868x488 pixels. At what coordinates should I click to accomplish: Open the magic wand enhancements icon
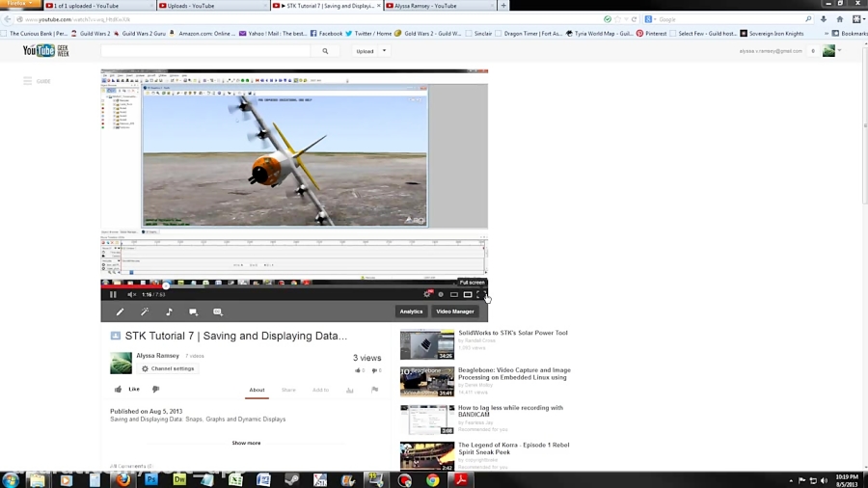click(145, 312)
